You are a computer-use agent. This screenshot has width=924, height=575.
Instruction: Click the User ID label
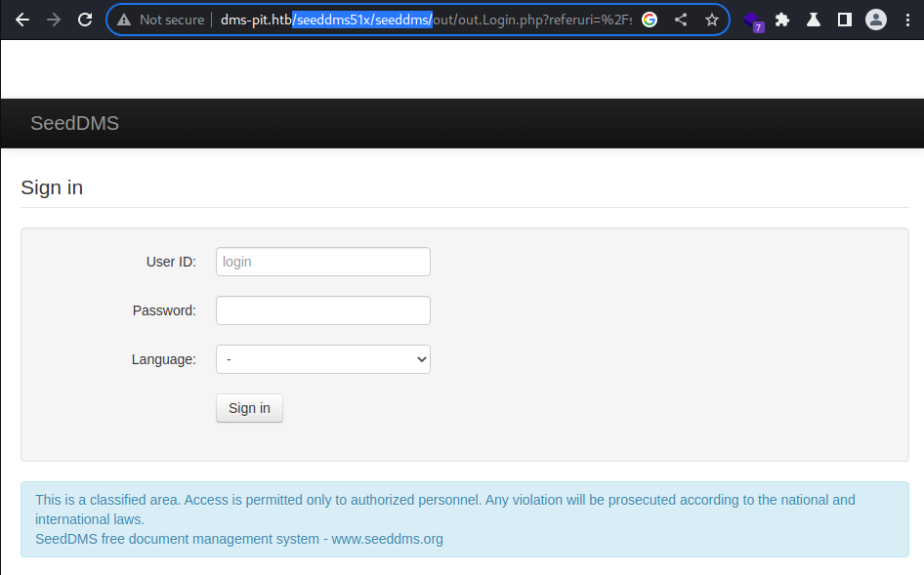point(171,262)
